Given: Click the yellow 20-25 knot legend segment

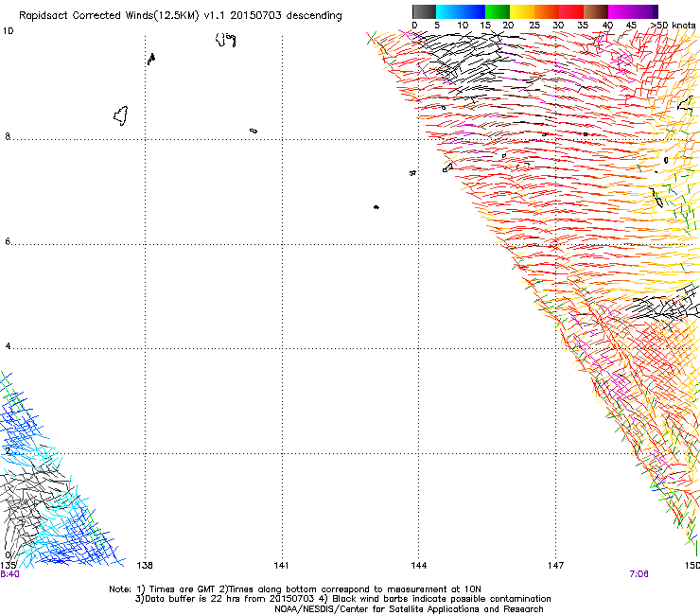Looking at the screenshot, I should [522, 11].
